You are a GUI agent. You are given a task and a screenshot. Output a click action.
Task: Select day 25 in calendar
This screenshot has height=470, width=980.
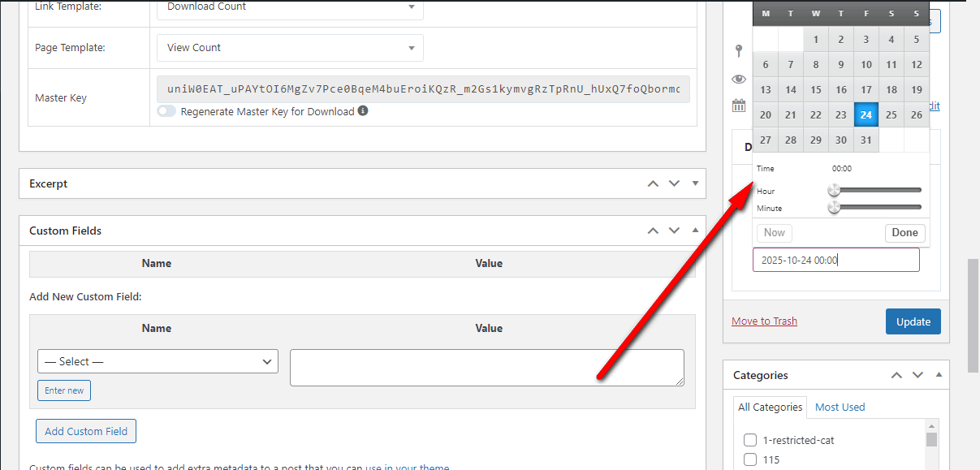point(891,115)
